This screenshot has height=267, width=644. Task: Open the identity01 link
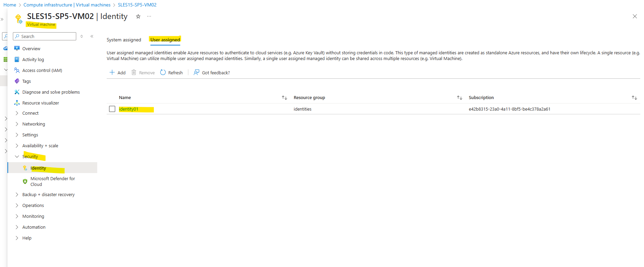pos(128,109)
